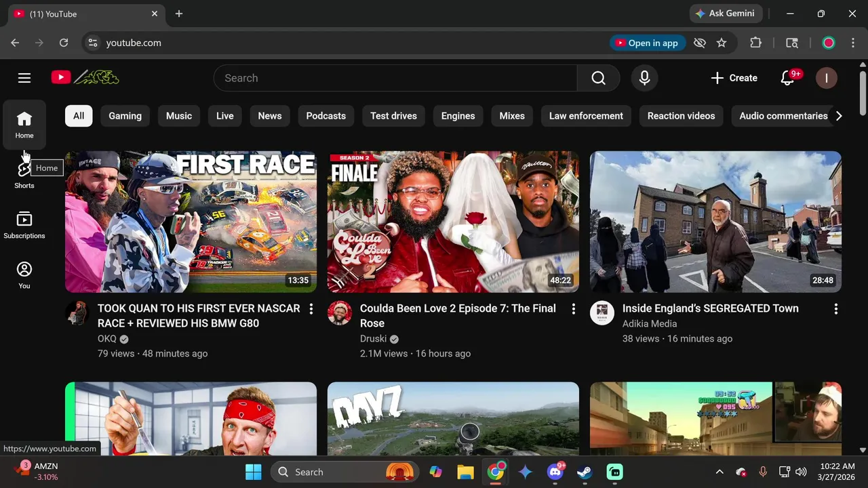This screenshot has height=488, width=868.
Task: Play the Coulda Been Love finale thumbnail
Action: pos(453,222)
